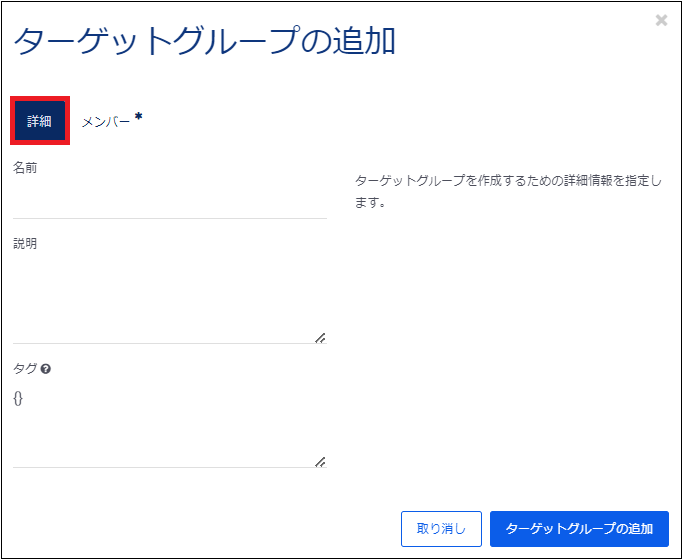Image resolution: width=682 pixels, height=560 pixels.
Task: Click the resize grip of タグ textarea
Action: coord(320,462)
